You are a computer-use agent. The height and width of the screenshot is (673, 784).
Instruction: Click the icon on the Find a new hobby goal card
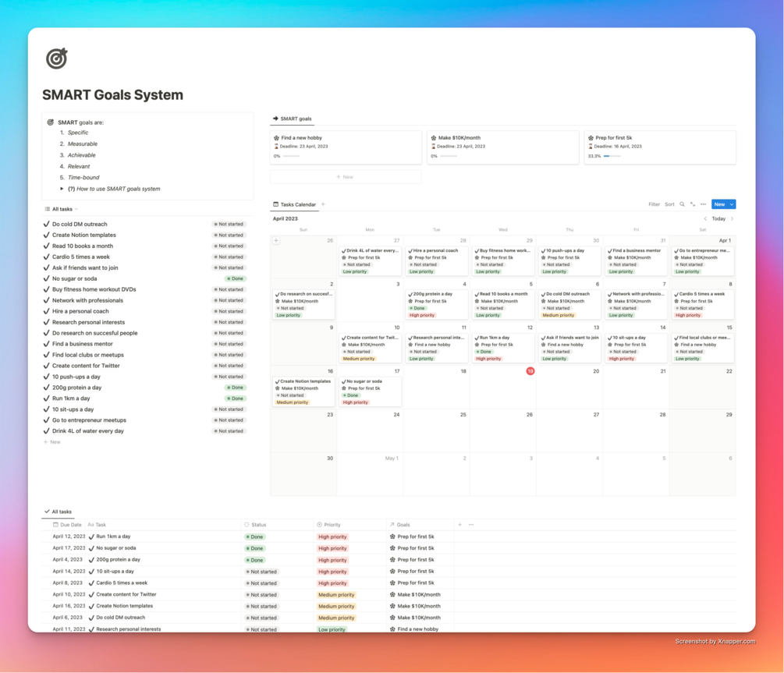point(276,137)
